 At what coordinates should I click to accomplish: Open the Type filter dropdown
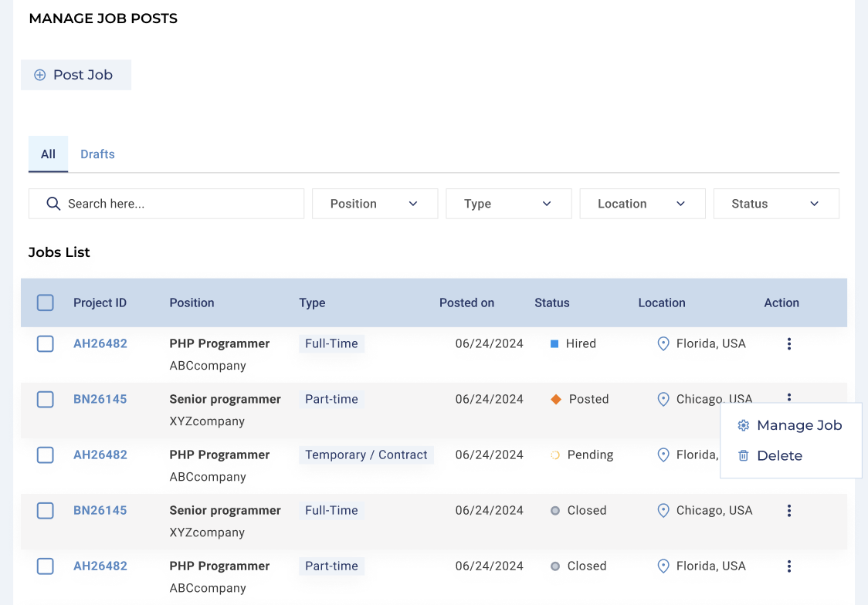pyautogui.click(x=508, y=204)
